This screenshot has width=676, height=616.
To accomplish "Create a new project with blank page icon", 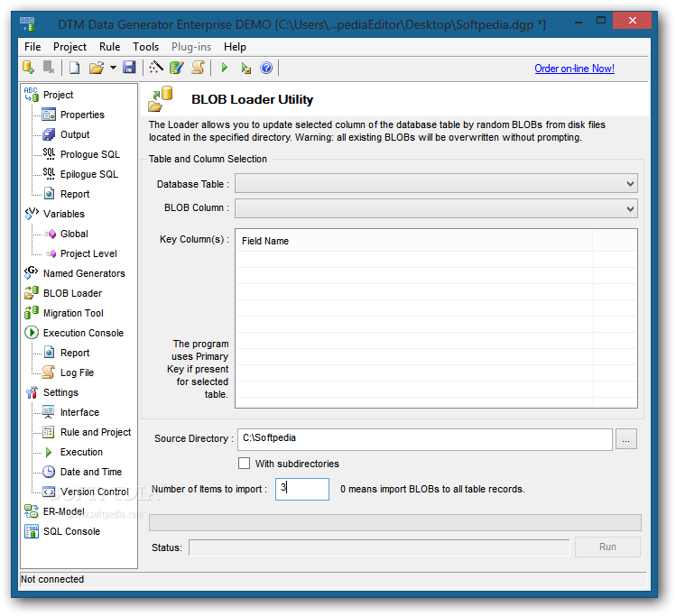I will pyautogui.click(x=74, y=68).
